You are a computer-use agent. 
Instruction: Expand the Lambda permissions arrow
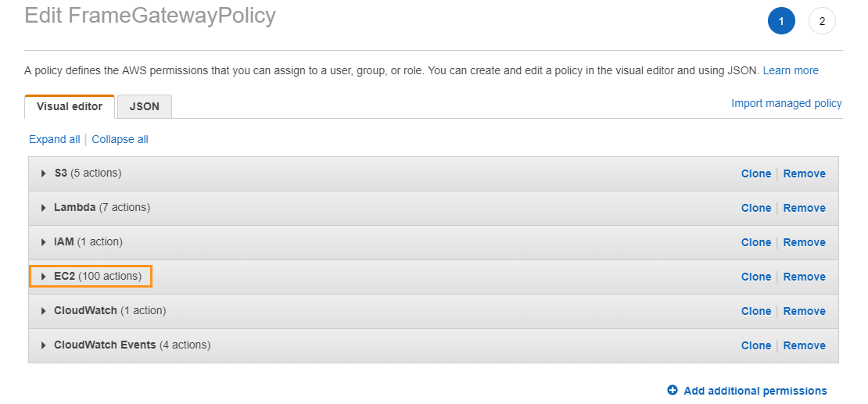tap(44, 208)
